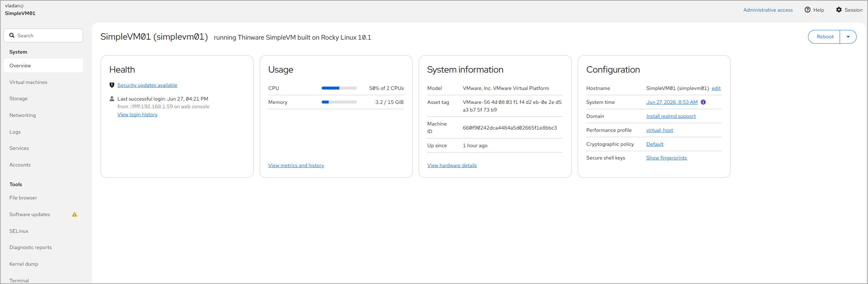Click the hostname edit link

click(716, 88)
